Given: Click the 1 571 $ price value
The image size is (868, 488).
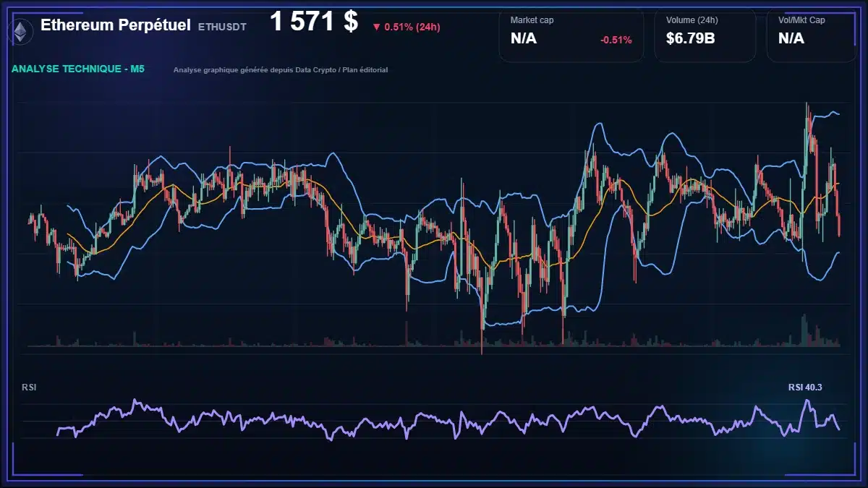Looking at the screenshot, I should coord(314,22).
